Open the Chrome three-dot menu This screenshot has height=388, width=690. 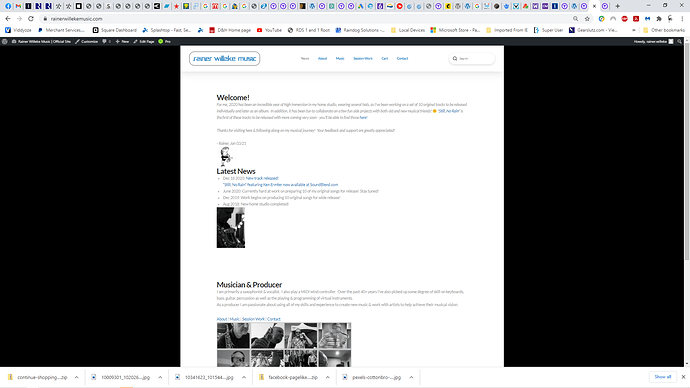pos(682,19)
